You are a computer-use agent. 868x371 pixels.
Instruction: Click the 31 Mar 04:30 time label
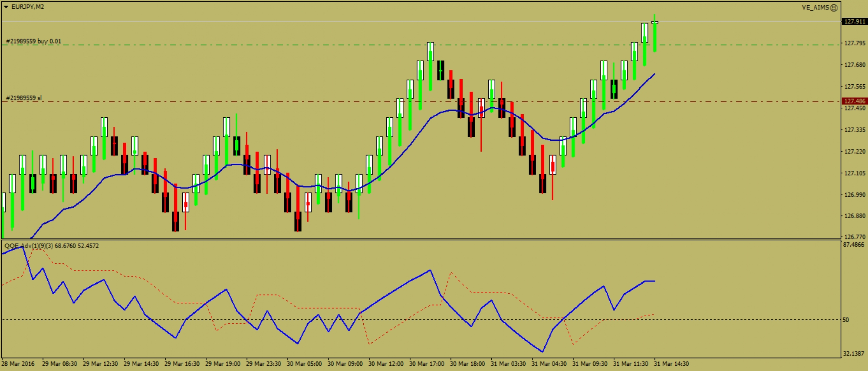pyautogui.click(x=549, y=364)
